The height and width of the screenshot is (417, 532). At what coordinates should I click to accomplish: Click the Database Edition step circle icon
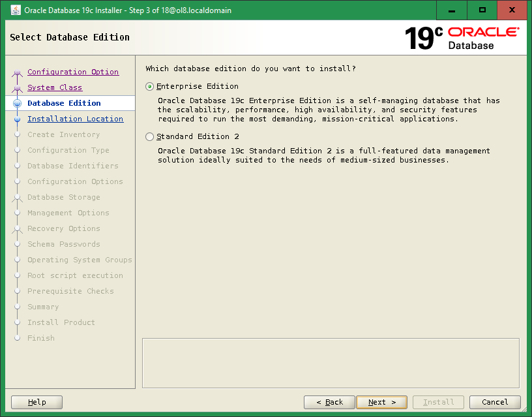pos(18,103)
